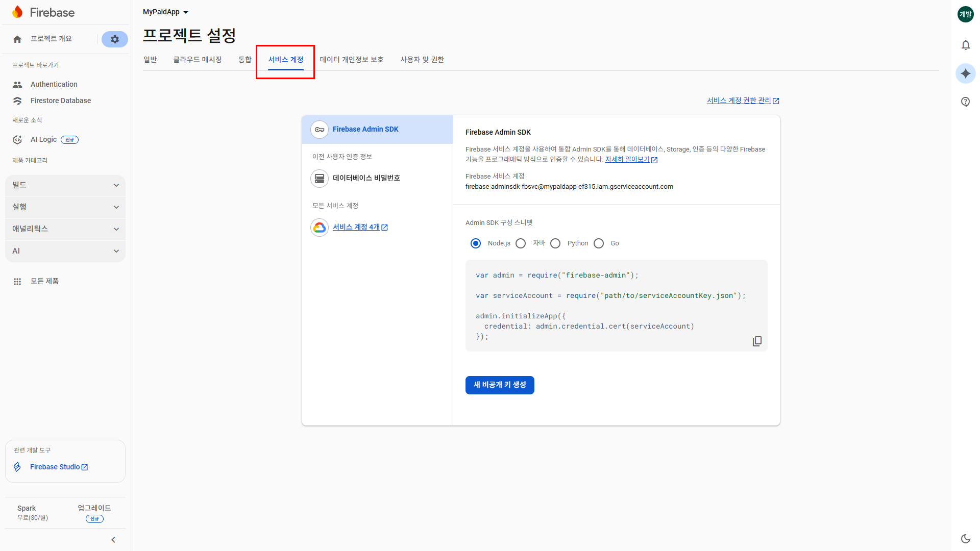Select the Java radio button
Viewport: 980px width, 551px height.
point(521,243)
